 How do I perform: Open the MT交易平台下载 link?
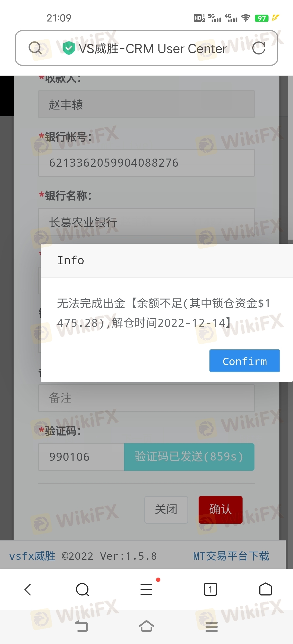point(231,556)
